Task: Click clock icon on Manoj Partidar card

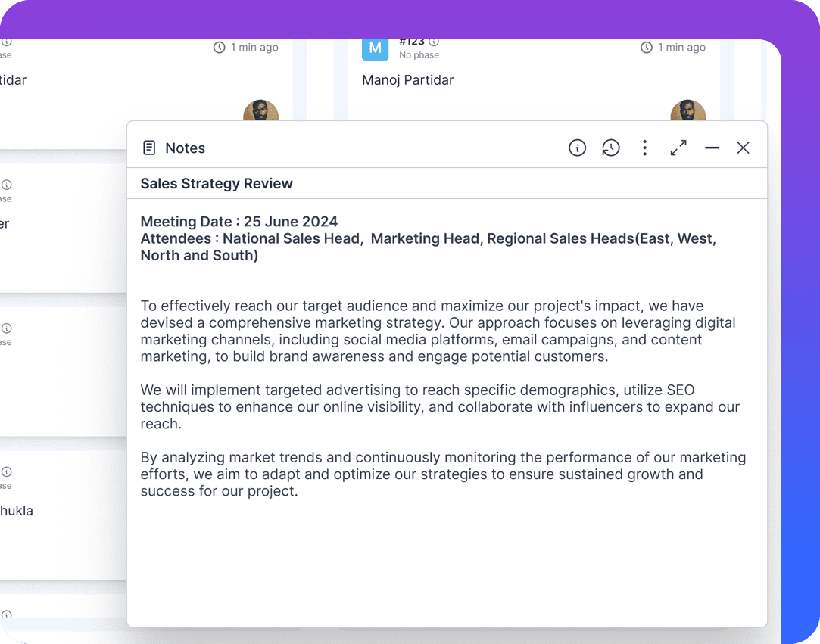Action: pos(647,48)
